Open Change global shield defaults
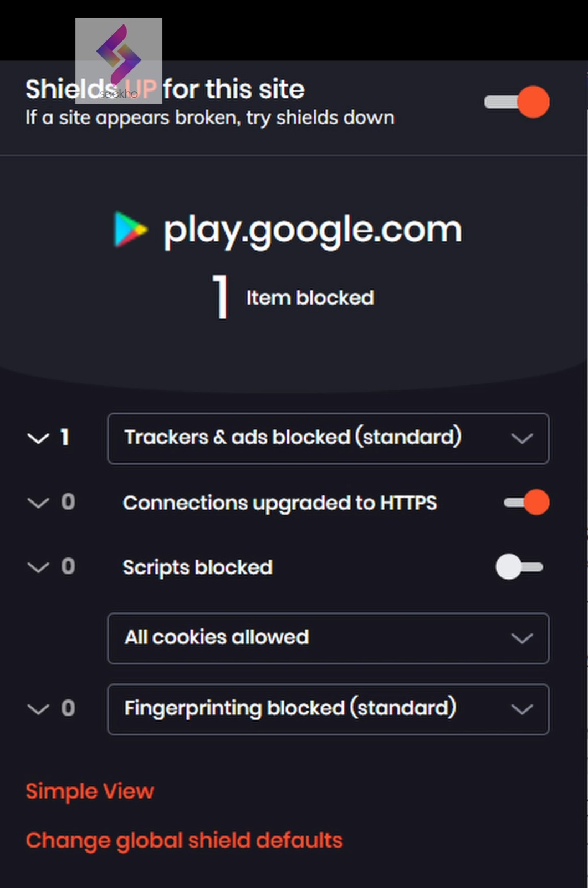The height and width of the screenshot is (888, 588). [184, 841]
